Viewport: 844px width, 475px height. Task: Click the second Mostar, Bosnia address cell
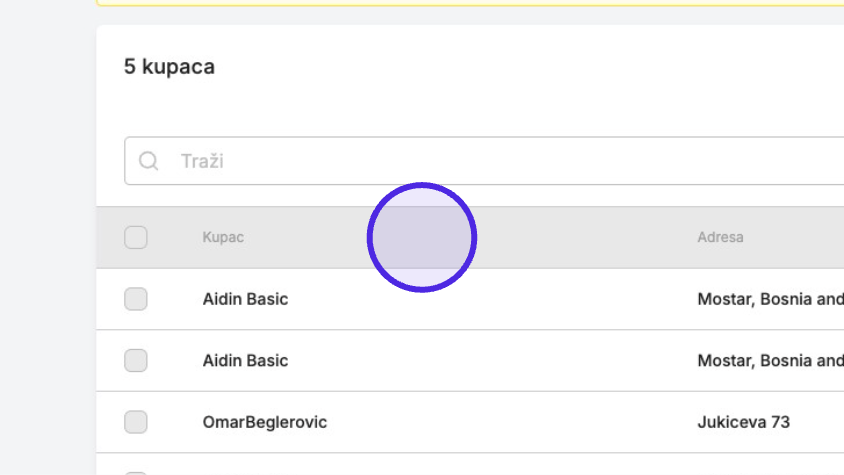[770, 360]
